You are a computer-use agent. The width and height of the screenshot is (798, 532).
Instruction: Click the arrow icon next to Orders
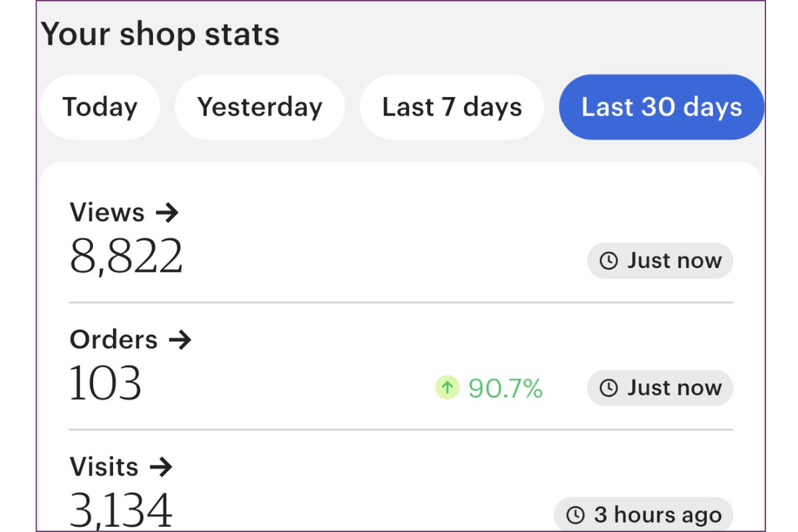click(x=180, y=340)
